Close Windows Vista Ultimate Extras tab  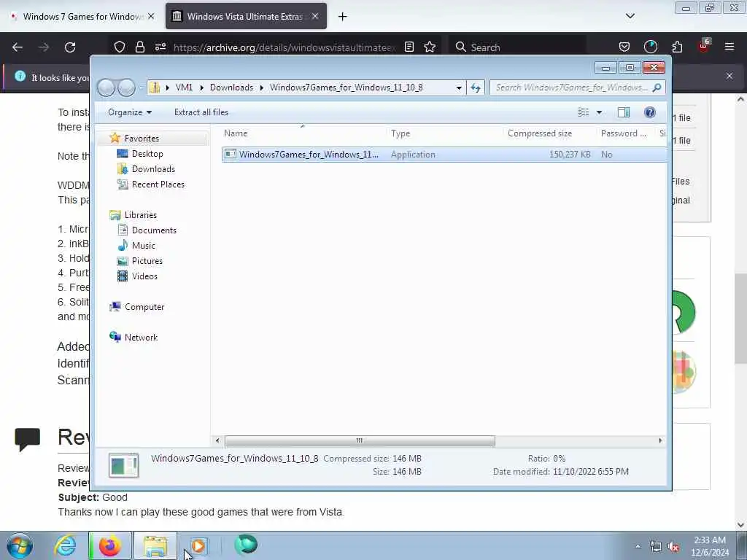click(x=315, y=16)
